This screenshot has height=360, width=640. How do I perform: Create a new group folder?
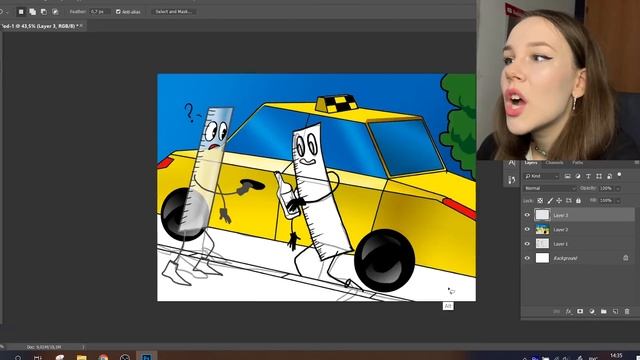(x=604, y=311)
